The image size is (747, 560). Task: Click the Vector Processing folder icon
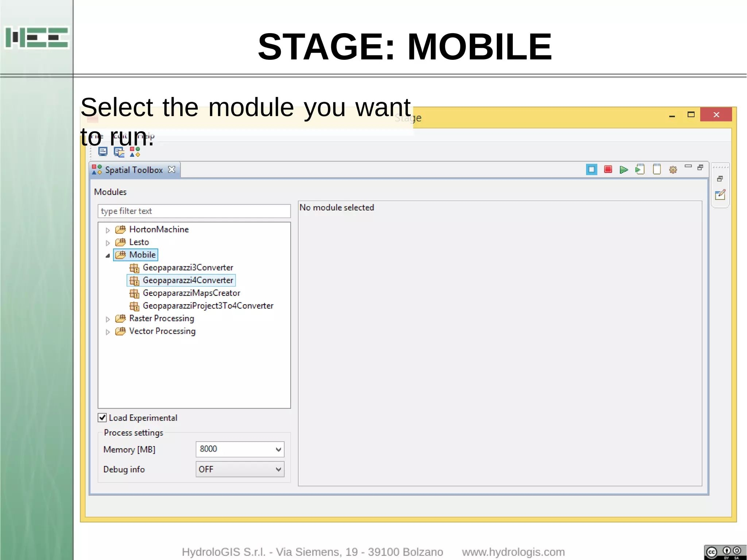pyautogui.click(x=121, y=331)
